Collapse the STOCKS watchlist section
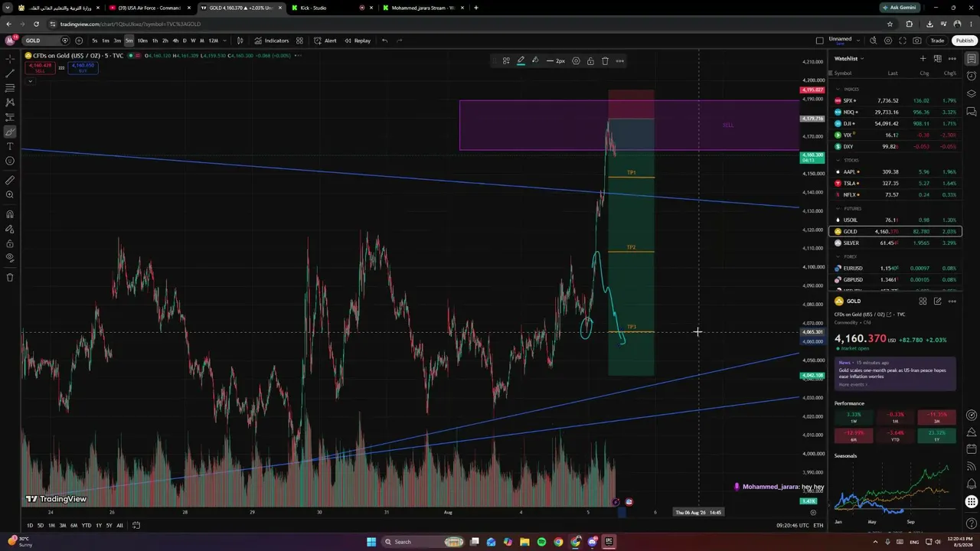 [x=838, y=161]
